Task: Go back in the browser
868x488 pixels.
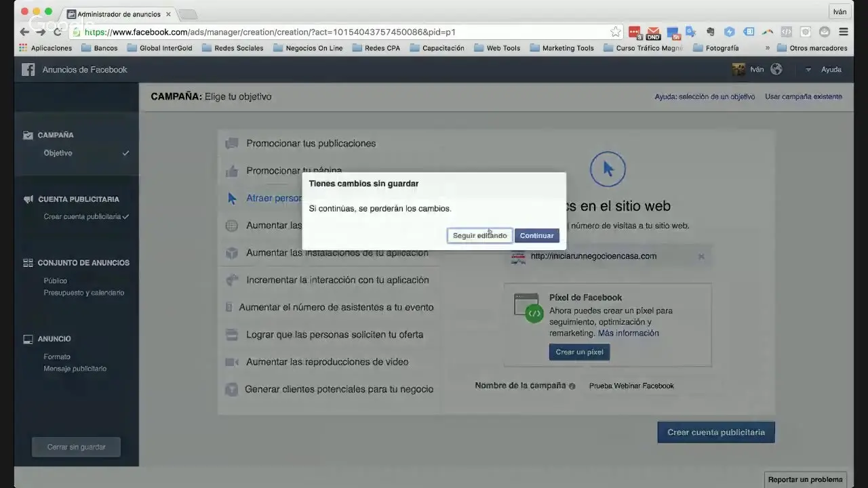Action: (24, 32)
